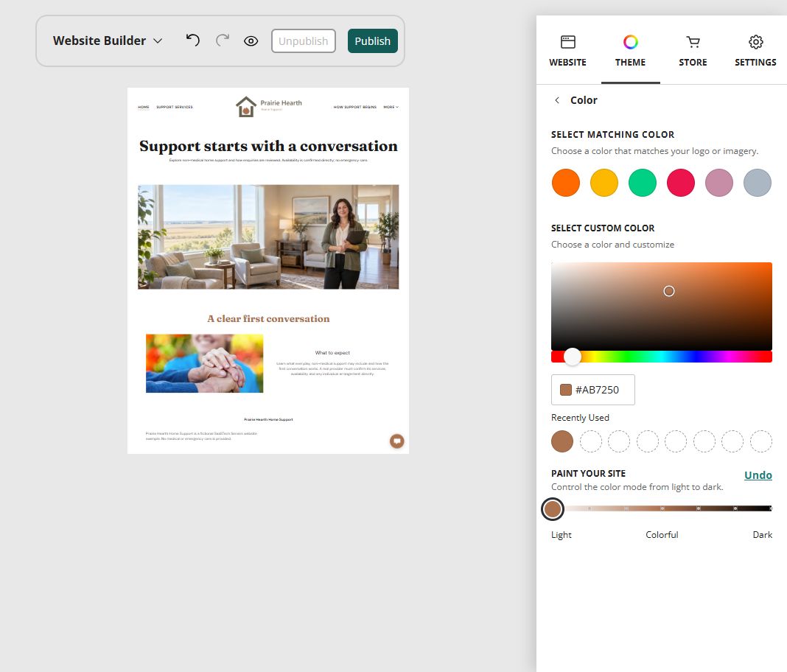Select the orange matching color swatch

[x=566, y=183]
